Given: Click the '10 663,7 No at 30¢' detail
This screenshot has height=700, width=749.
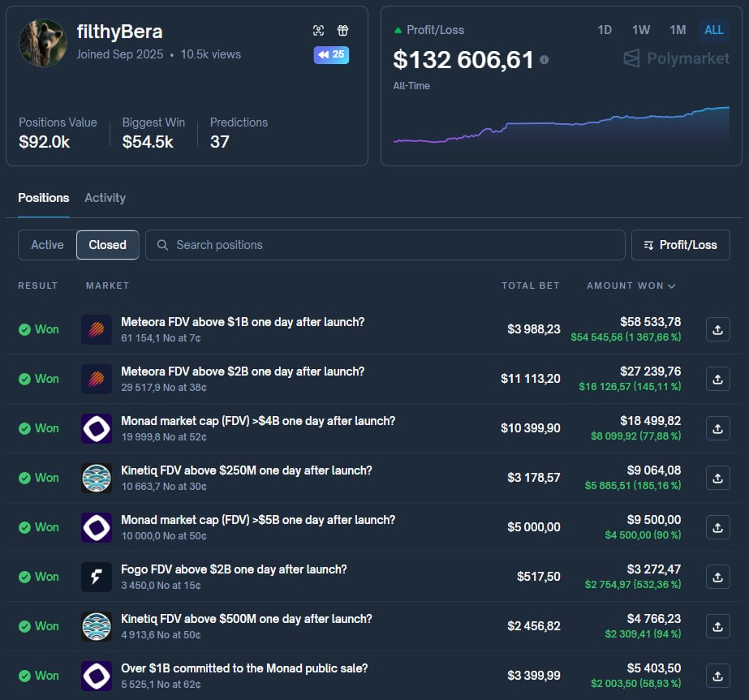Looking at the screenshot, I should coord(164,486).
